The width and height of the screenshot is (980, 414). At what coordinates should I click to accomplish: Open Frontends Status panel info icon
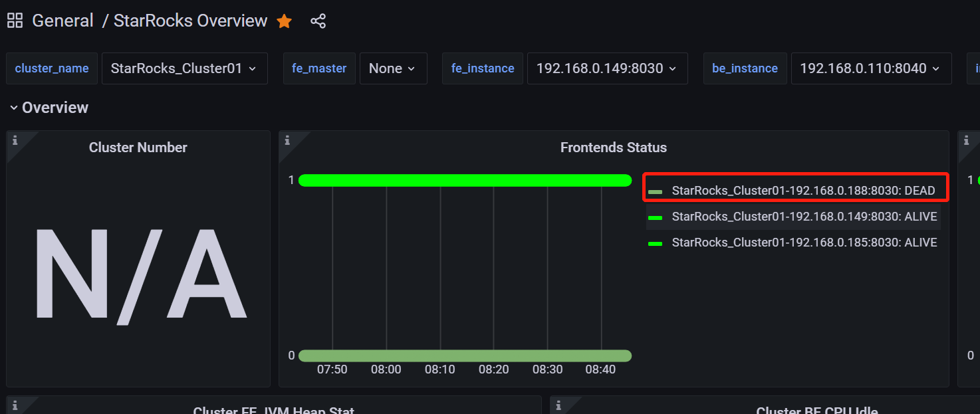point(287,140)
